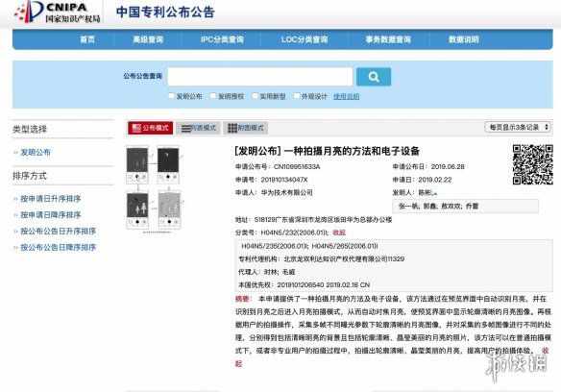Click agency 北京龙双利达知识产权代理有限公司

coord(344,258)
